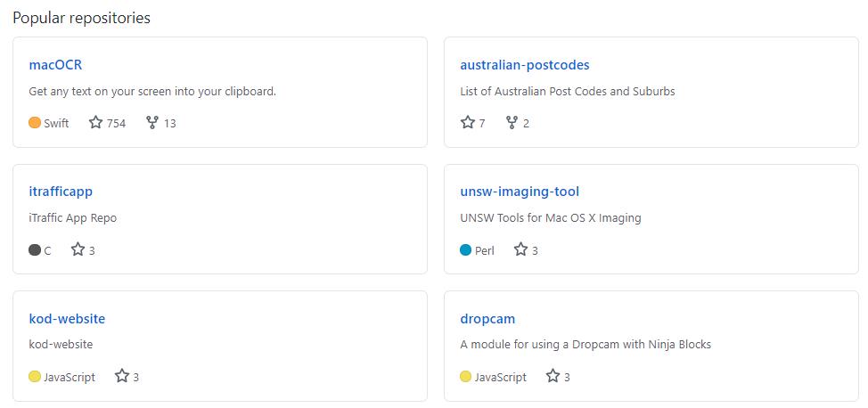Click the star icon on macOCR
The width and height of the screenshot is (868, 408).
coord(96,123)
